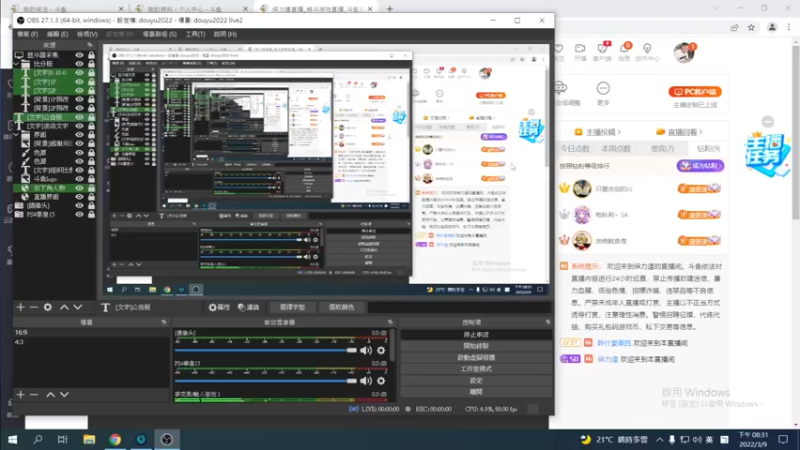
Task: Mute the PS4拳皇15 audio speaker icon
Action: point(366,381)
